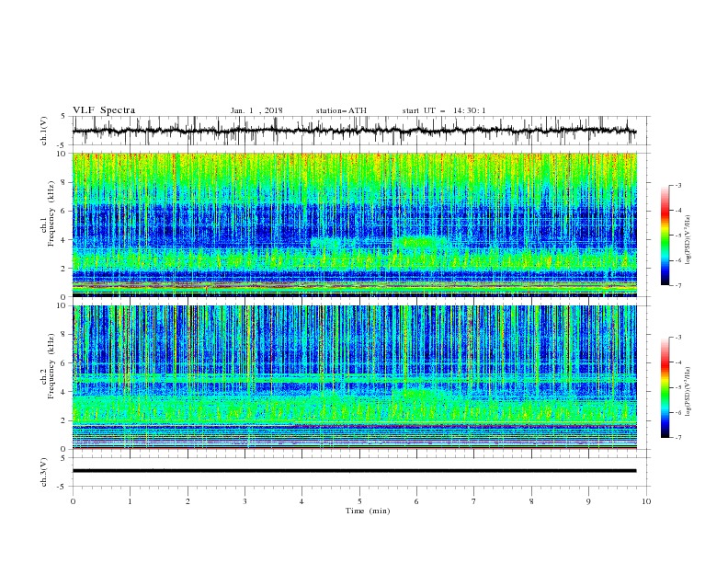This screenshot has height=563, width=728.
Task: Click the ch.1 "Frequency (kHz)" axis label
Action: pos(51,212)
